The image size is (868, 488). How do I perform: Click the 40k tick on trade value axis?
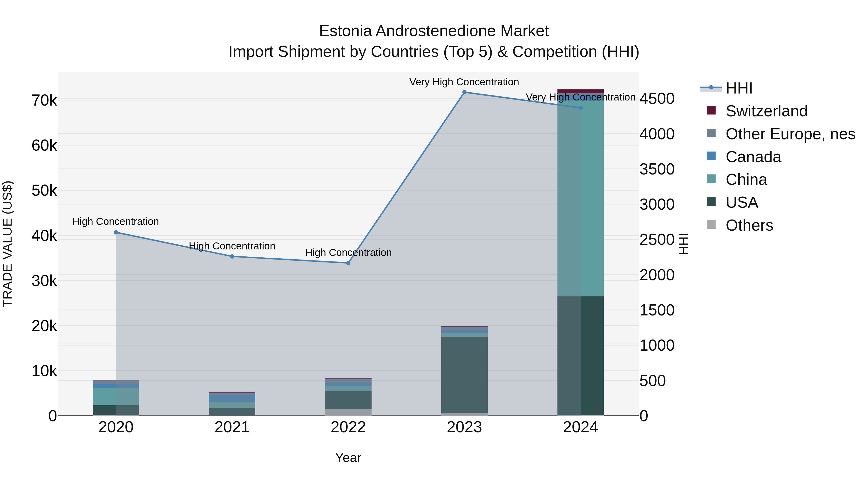coord(44,236)
